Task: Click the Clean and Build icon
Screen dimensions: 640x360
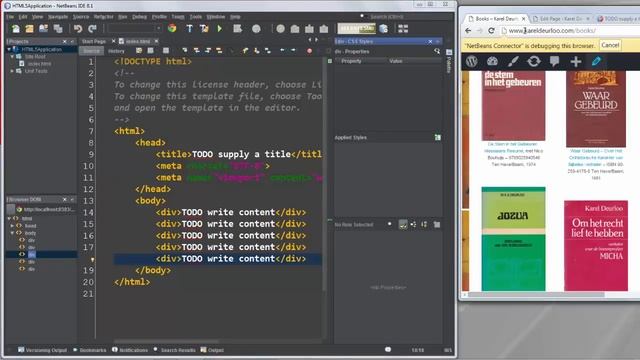Action: [x=204, y=29]
